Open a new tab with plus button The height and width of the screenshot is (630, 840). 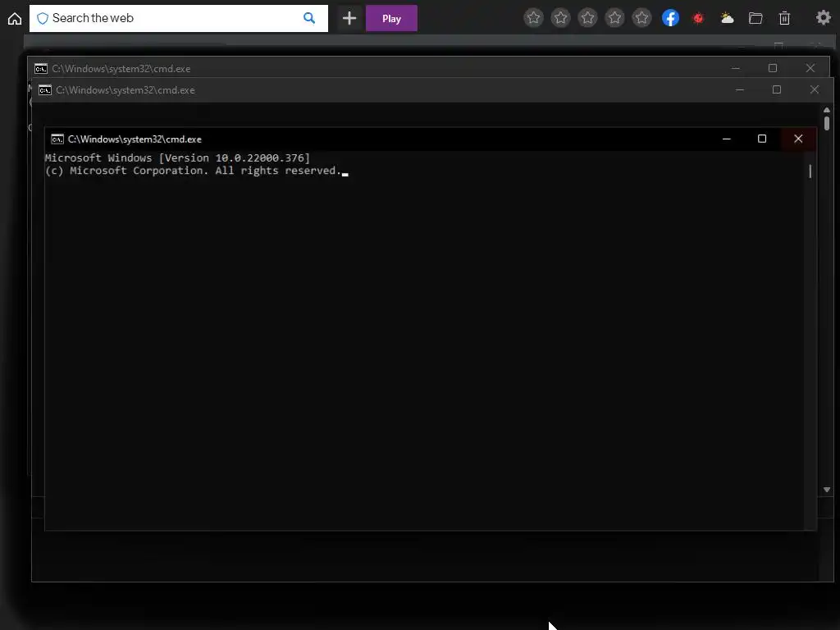point(349,18)
